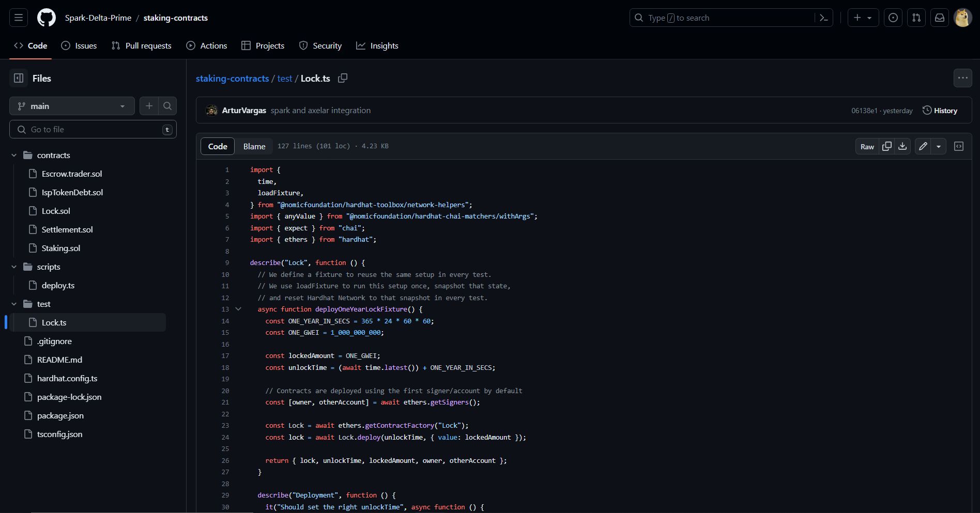
Task: Open more edit options dropdown arrow
Action: click(x=939, y=146)
